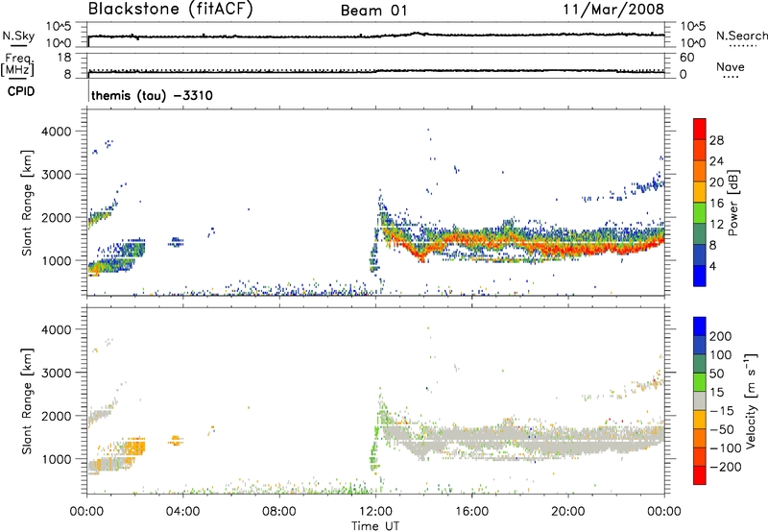Click the '-50' tick on Velocity colorbar

pos(723,429)
